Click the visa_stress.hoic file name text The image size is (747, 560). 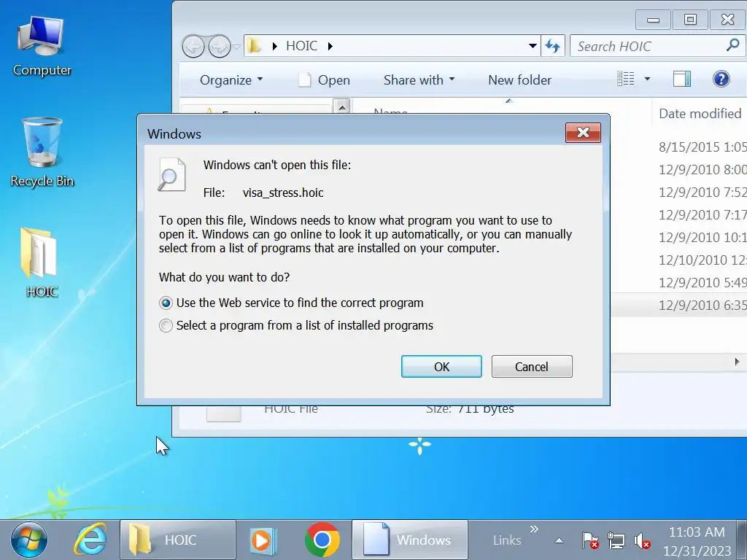point(283,192)
